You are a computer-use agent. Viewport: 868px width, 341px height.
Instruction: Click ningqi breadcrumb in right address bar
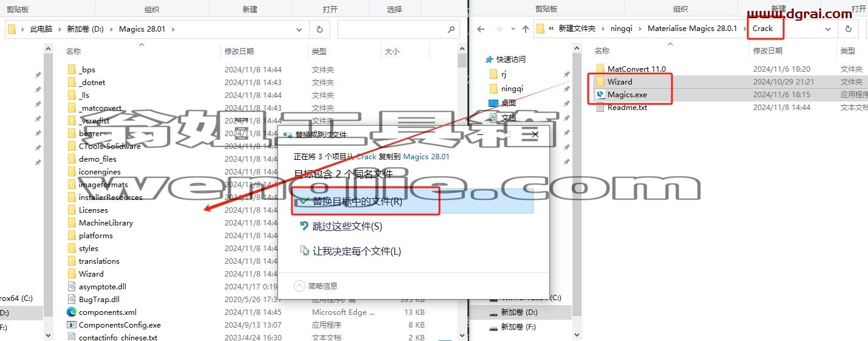click(622, 29)
